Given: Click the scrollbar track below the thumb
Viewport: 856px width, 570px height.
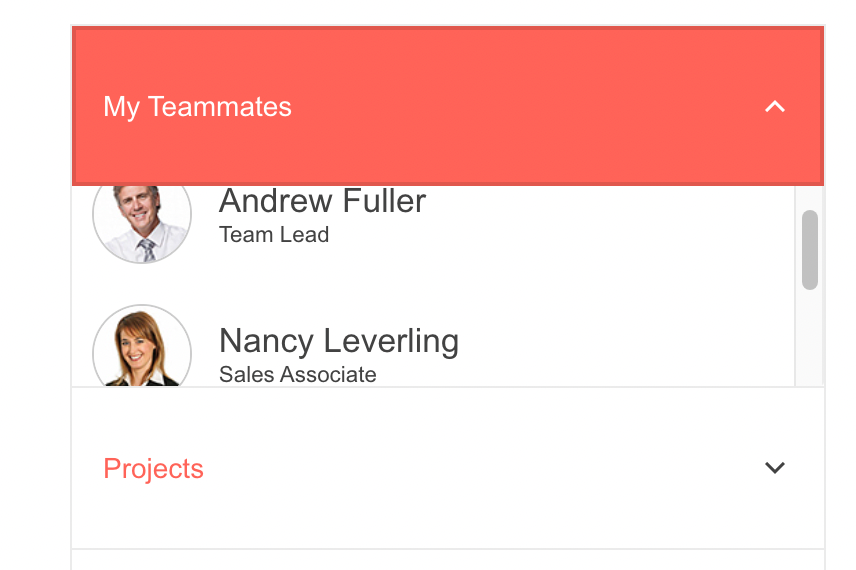Looking at the screenshot, I should click(x=810, y=340).
